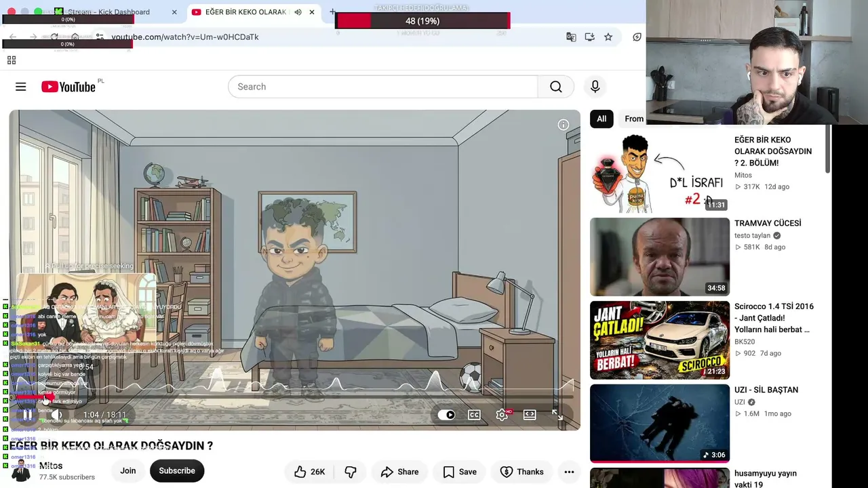The image size is (868, 488).
Task: Open 'husamyuyu yayın vakti 19' video title
Action: [766, 479]
